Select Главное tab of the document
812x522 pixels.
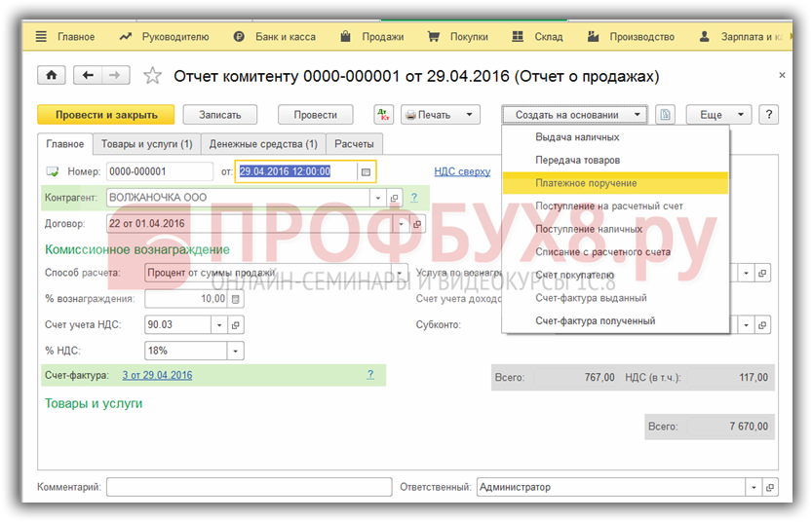tap(64, 144)
